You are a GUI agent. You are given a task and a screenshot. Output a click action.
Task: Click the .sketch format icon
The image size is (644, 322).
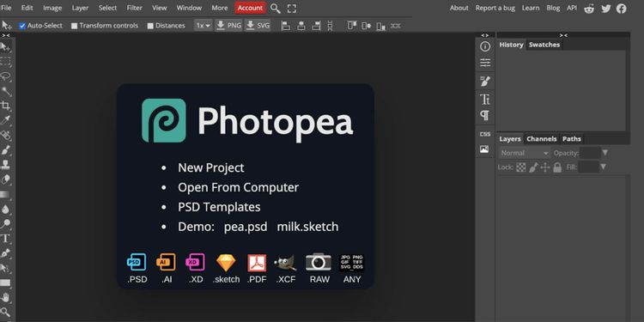227,263
